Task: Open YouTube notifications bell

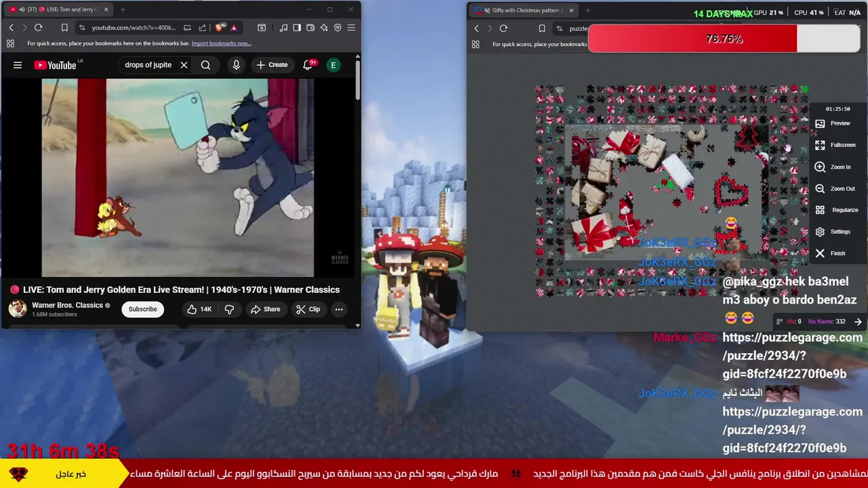Action: point(308,65)
